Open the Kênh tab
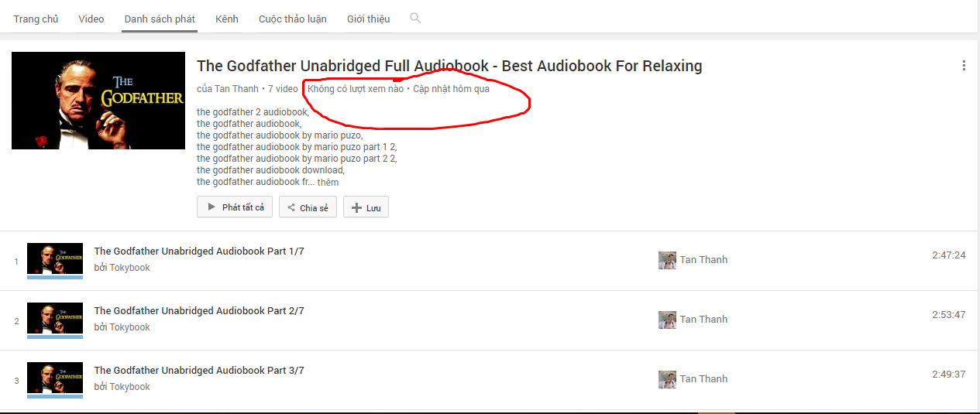Image resolution: width=980 pixels, height=414 pixels. [227, 19]
